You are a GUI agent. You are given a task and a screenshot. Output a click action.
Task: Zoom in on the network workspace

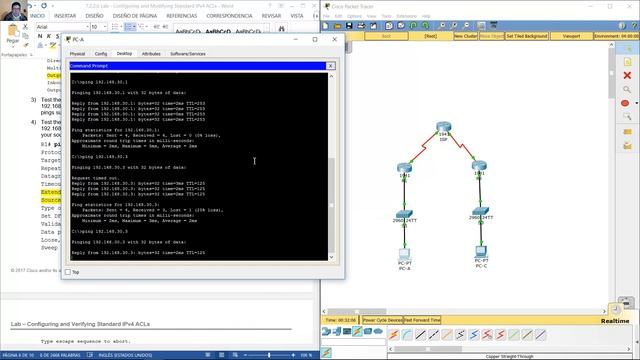(442, 26)
